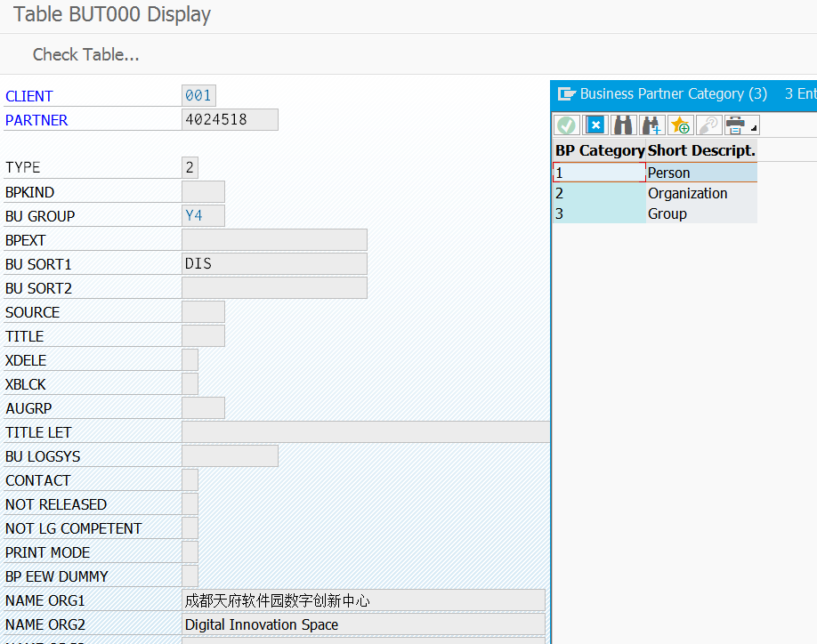The image size is (817, 644).
Task: Focus the BU GROUP field Y4
Action: (x=203, y=215)
